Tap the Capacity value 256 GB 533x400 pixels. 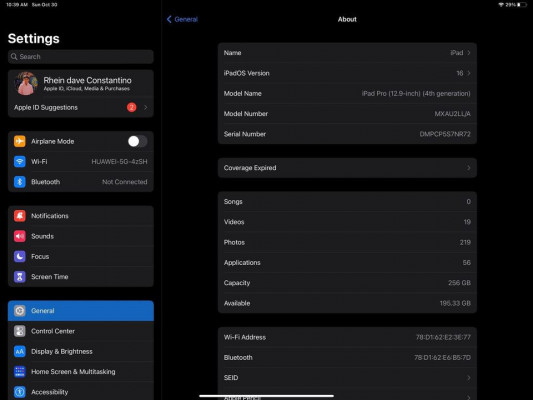click(459, 283)
